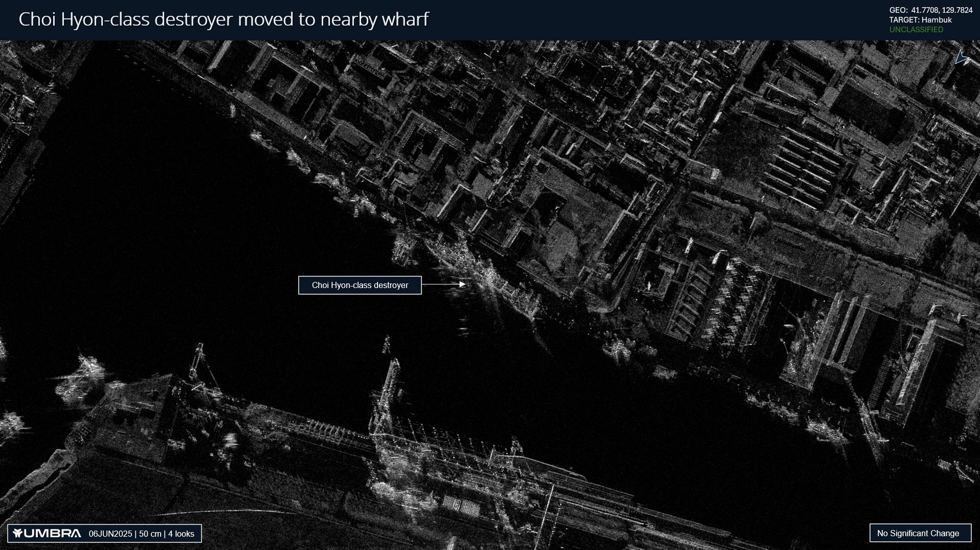This screenshot has height=550, width=980.
Task: Click the Umbra bird logo icon
Action: pyautogui.click(x=18, y=533)
